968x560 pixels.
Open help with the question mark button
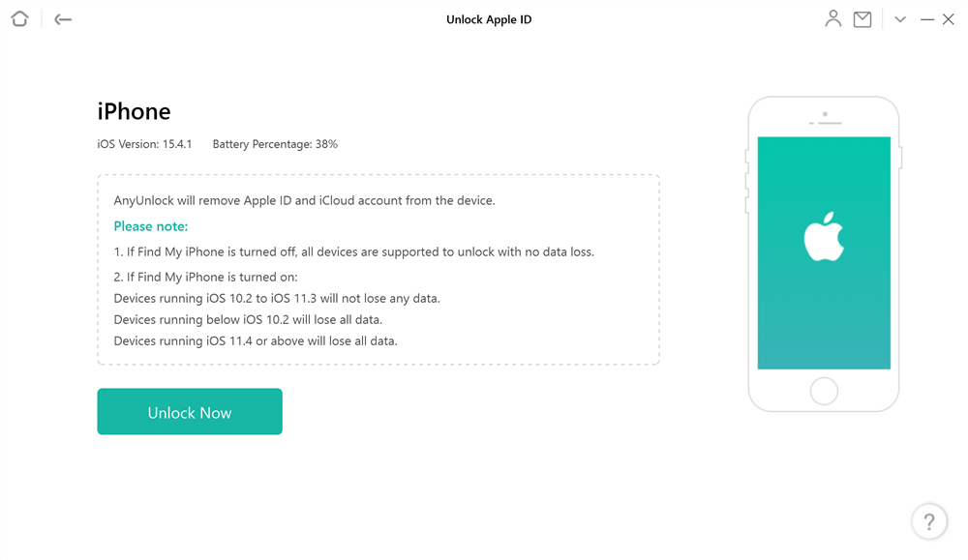coord(929,521)
